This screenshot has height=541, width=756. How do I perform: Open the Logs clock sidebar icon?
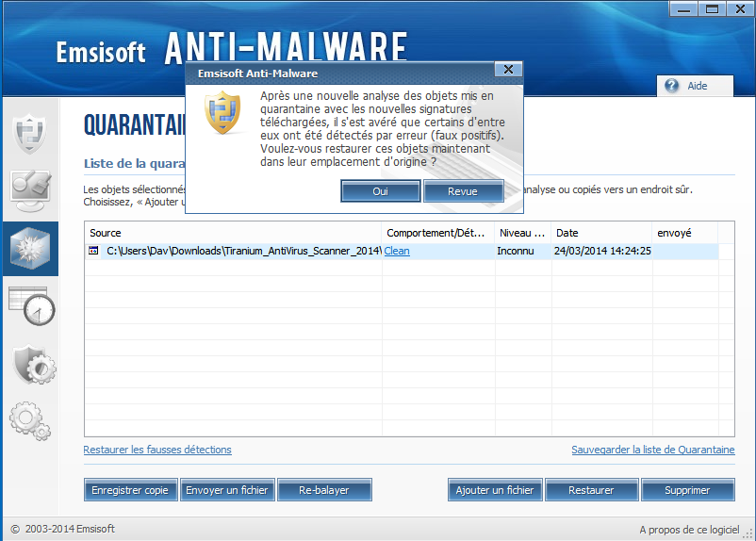pos(32,306)
